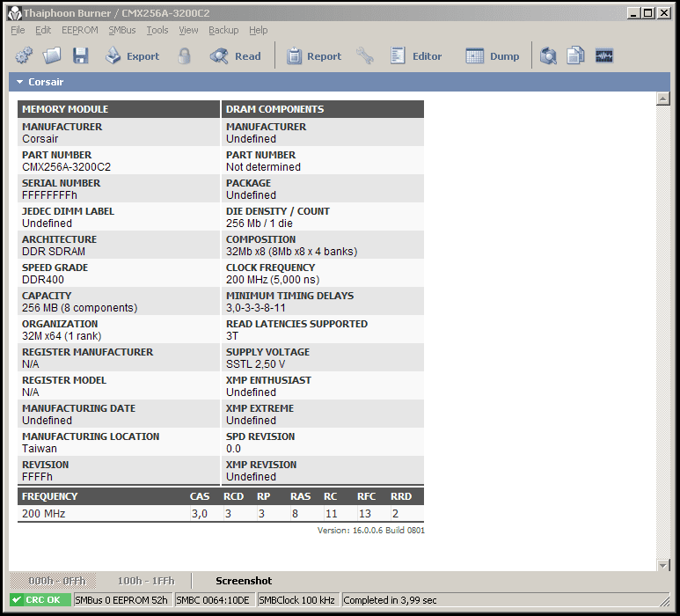Screen dimensions: 680x616
Task: Click the 200 MHz frequency table row
Action: [x=220, y=514]
